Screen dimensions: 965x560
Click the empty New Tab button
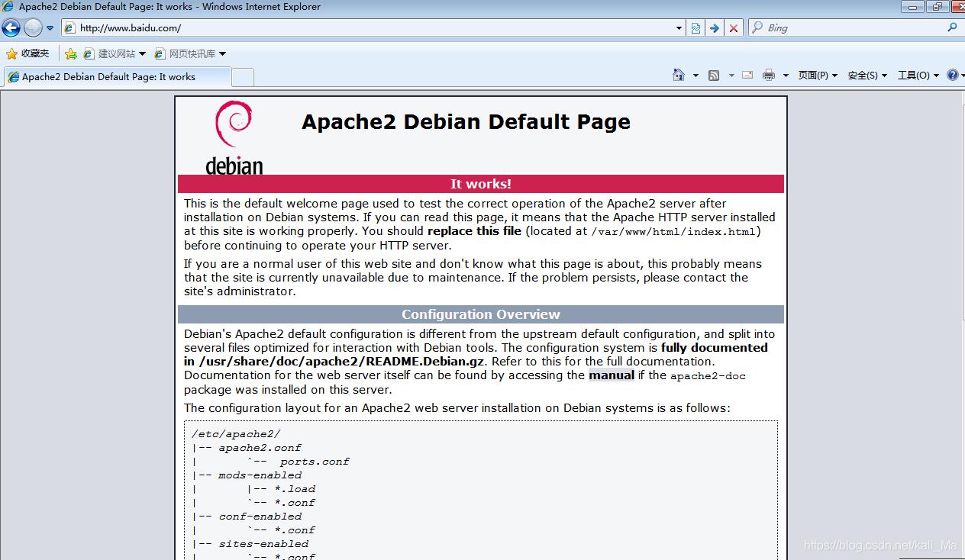(242, 77)
